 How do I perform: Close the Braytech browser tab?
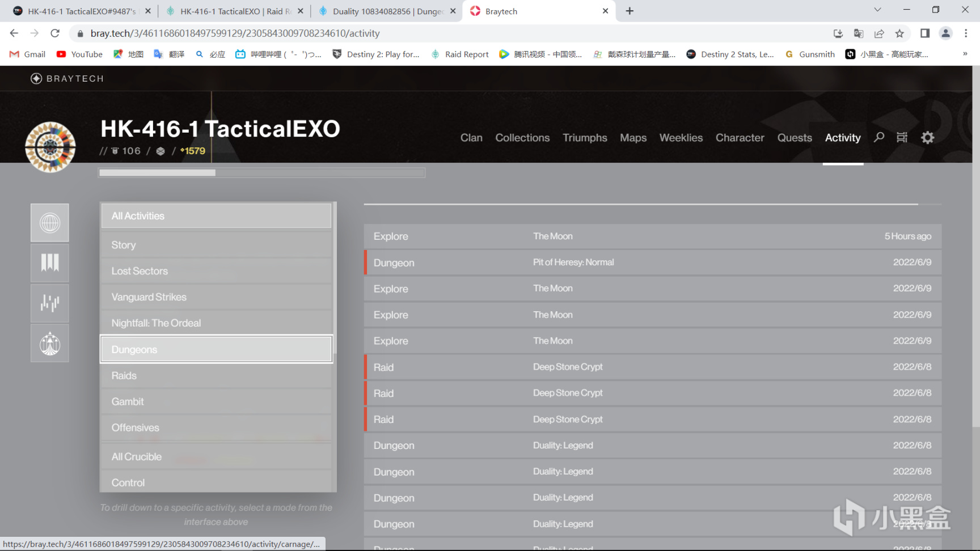click(605, 11)
